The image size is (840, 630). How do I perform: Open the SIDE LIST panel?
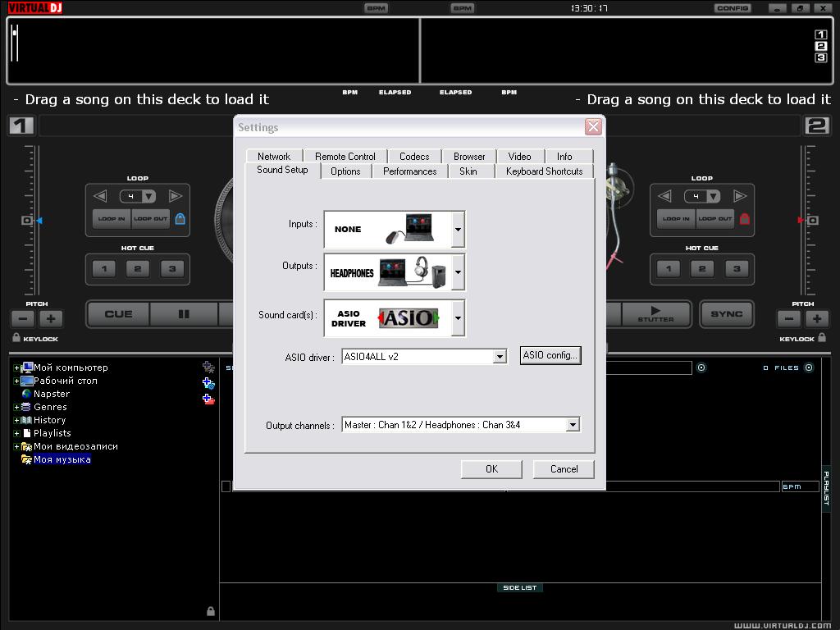[519, 587]
